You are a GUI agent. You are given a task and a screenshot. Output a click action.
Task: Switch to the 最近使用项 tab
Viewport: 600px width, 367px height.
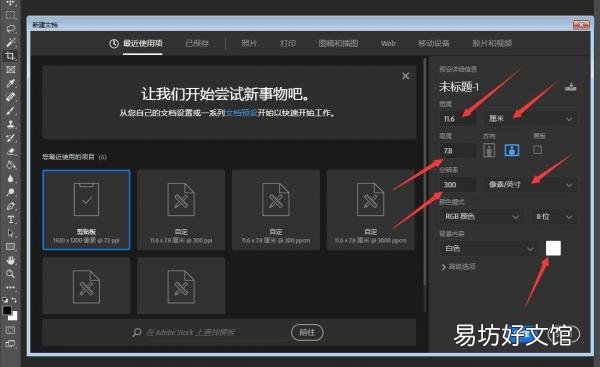point(136,44)
